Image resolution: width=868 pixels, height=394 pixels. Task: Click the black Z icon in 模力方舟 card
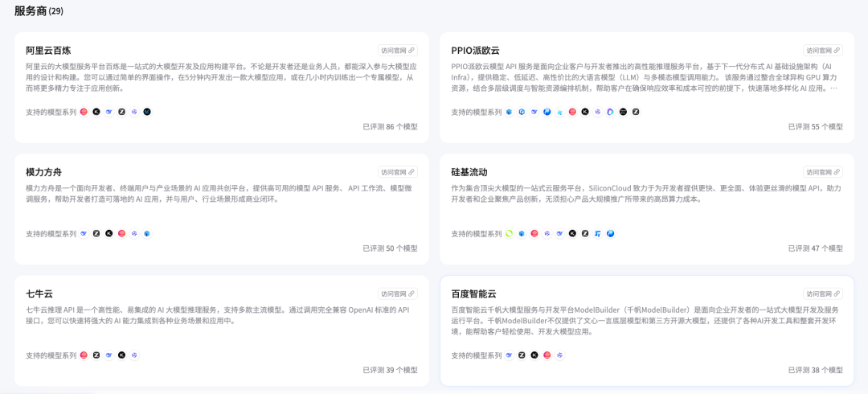(x=96, y=234)
